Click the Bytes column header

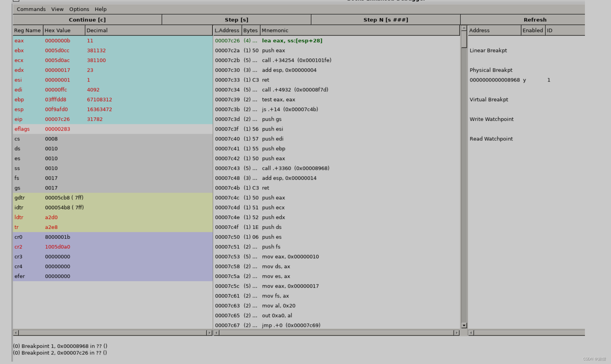(251, 30)
